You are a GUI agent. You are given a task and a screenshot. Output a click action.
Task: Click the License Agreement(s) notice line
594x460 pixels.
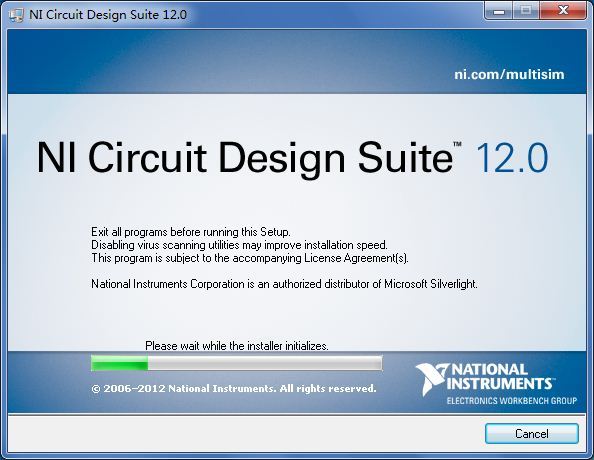point(250,258)
